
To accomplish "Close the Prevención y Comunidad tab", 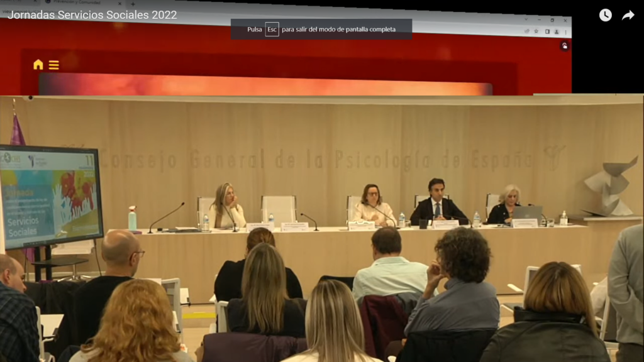I will [121, 3].
